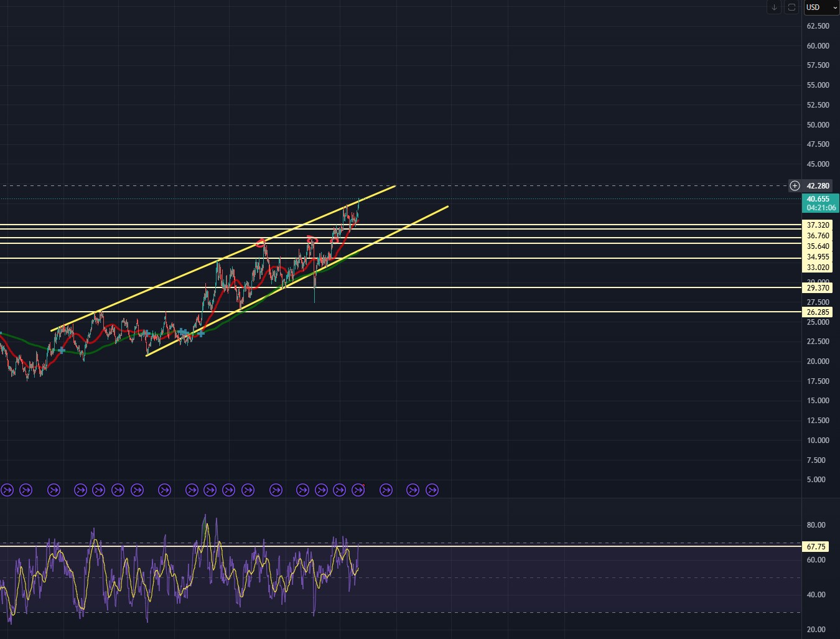
Task: Click the 34.955 price level label
Action: [x=818, y=257]
